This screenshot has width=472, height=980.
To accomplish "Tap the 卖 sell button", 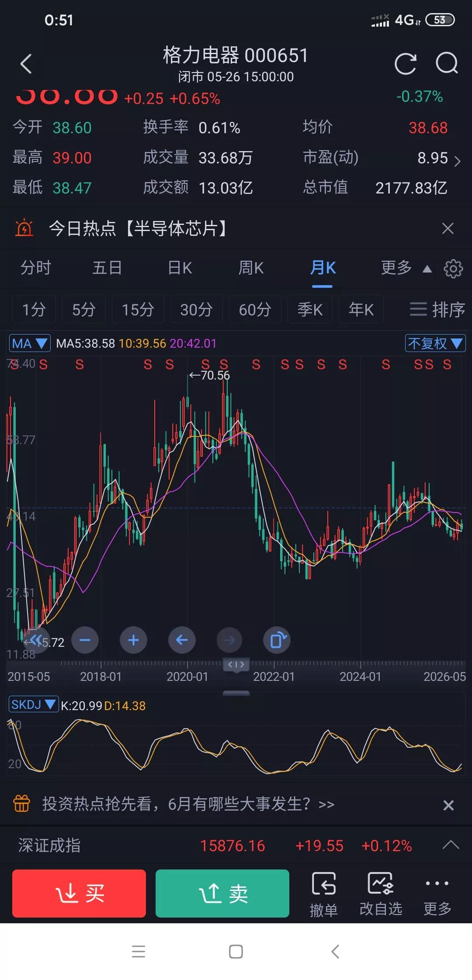I will pyautogui.click(x=222, y=894).
